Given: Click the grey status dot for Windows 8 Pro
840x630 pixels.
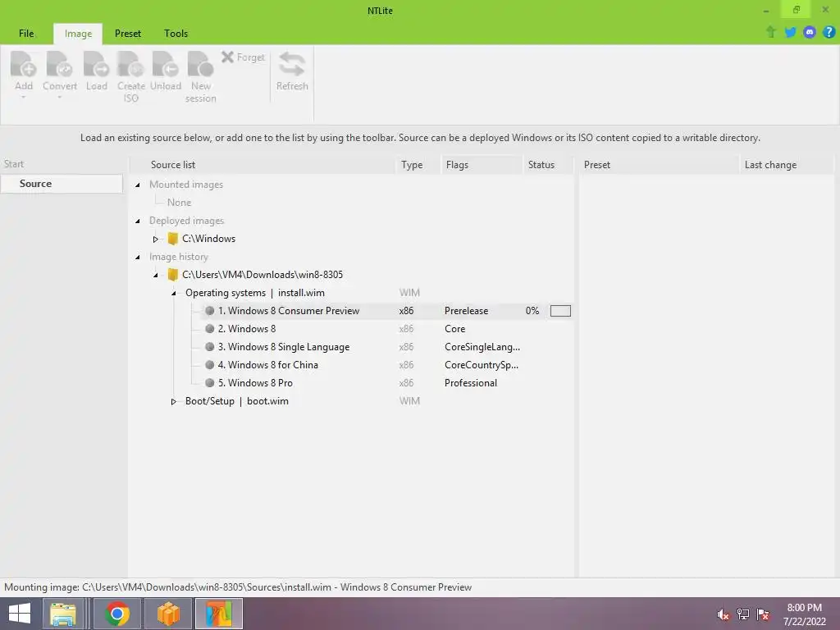Looking at the screenshot, I should tap(209, 383).
